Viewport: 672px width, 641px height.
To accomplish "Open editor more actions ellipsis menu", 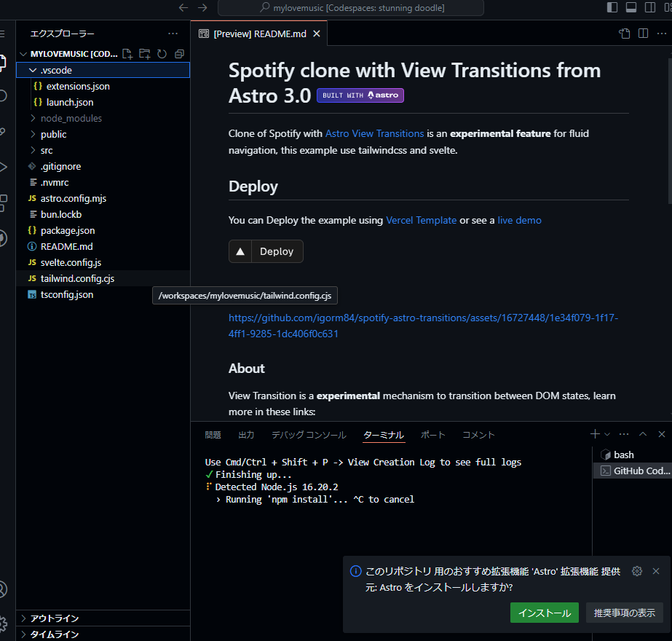I will 661,34.
